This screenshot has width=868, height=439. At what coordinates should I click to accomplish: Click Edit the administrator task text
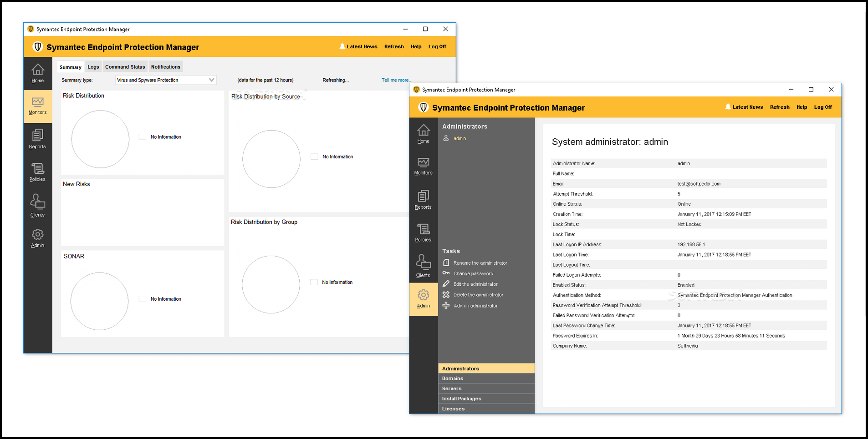coord(475,284)
